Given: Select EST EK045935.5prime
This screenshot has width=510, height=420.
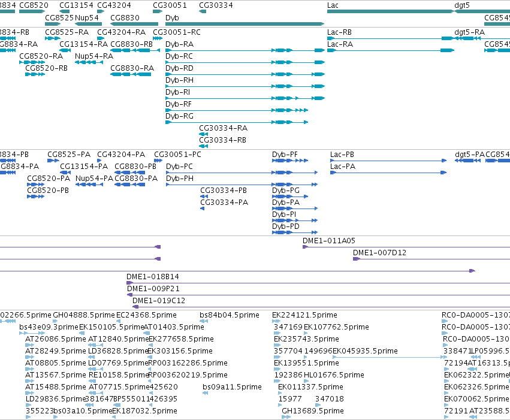Looking at the screenshot, I should [365, 352].
